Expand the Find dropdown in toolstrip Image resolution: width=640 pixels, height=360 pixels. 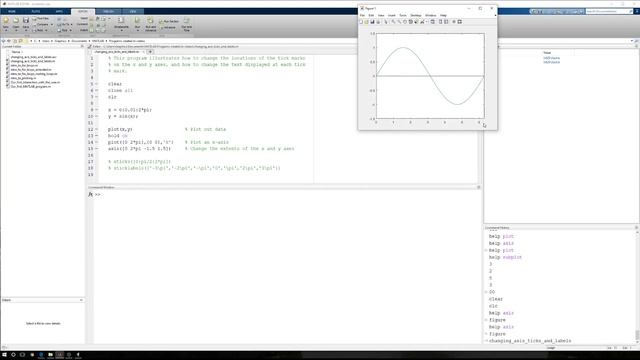71,30
